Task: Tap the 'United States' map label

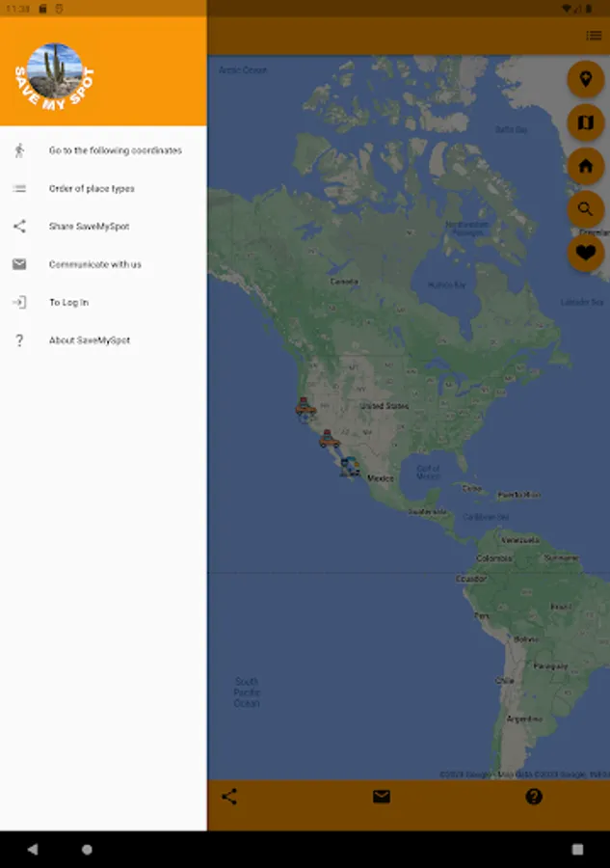Action: (x=385, y=406)
